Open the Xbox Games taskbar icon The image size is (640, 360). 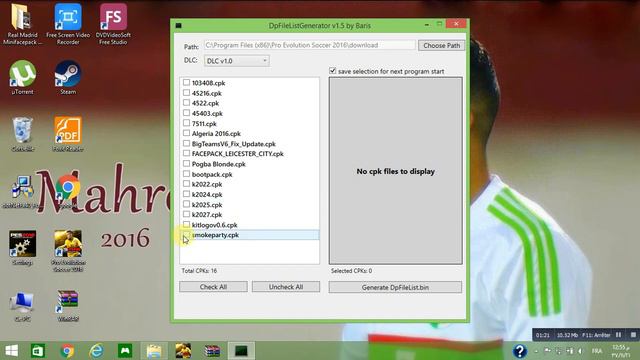click(x=125, y=351)
